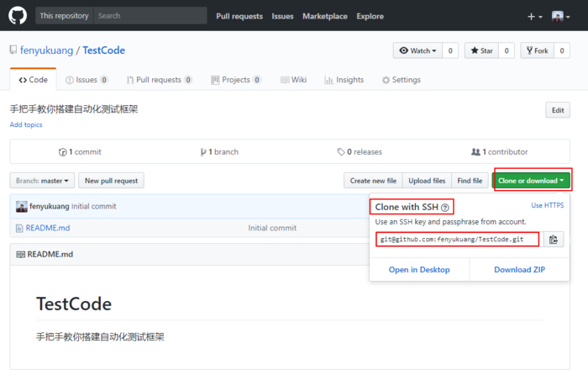Click the README.md file icon
Screen dimensions: 588x380
point(19,228)
